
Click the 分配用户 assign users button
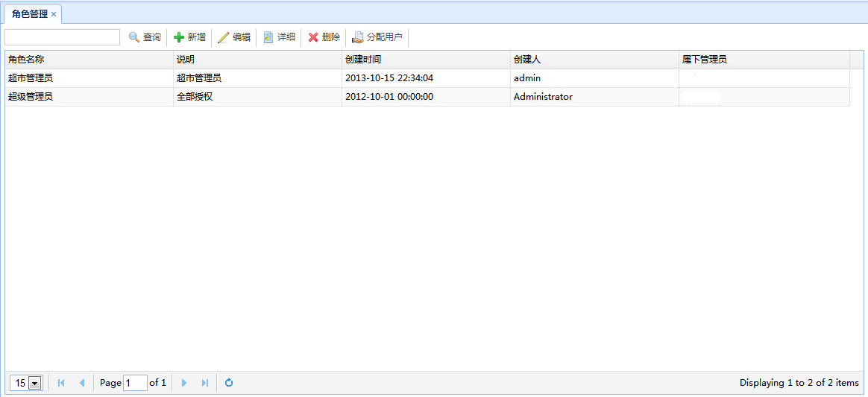coord(377,37)
